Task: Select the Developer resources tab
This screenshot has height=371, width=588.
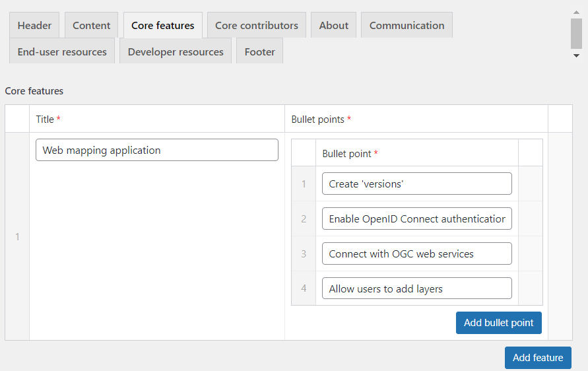Action: [x=176, y=51]
